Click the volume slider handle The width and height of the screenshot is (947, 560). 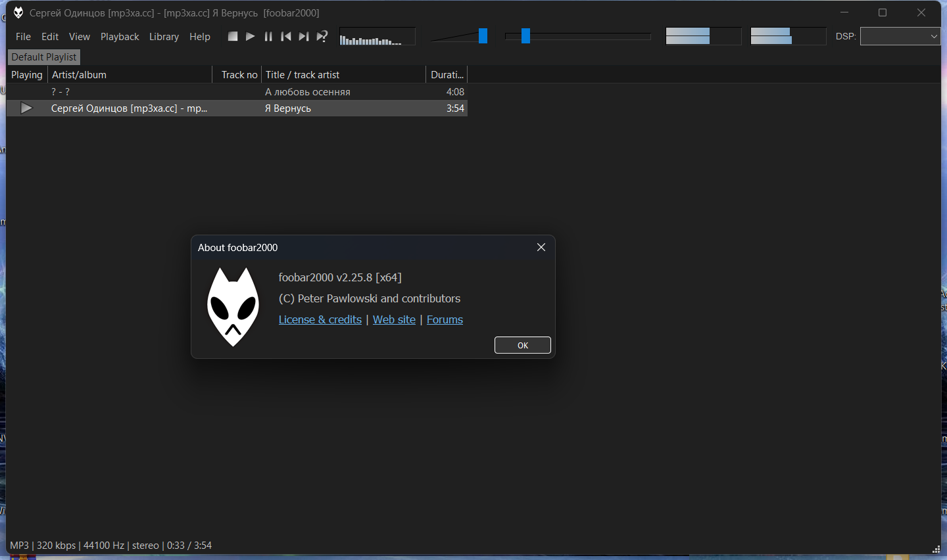point(483,35)
